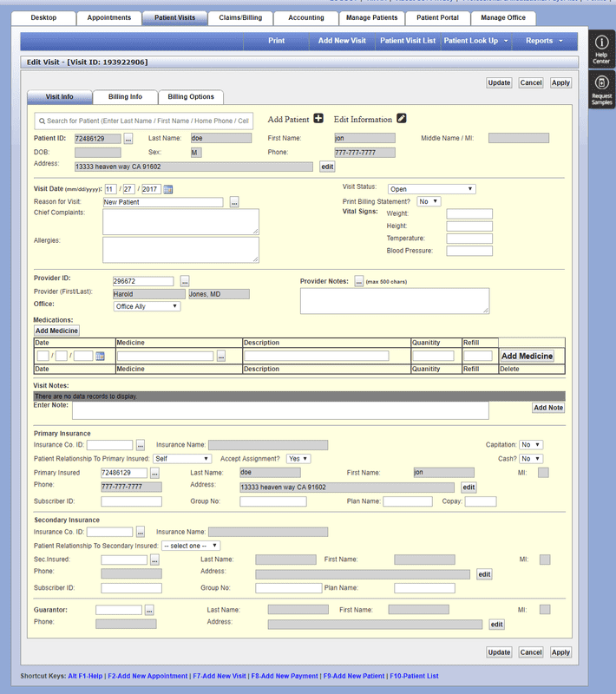Click the Provider ID lookup ellipsis button

[x=185, y=281]
